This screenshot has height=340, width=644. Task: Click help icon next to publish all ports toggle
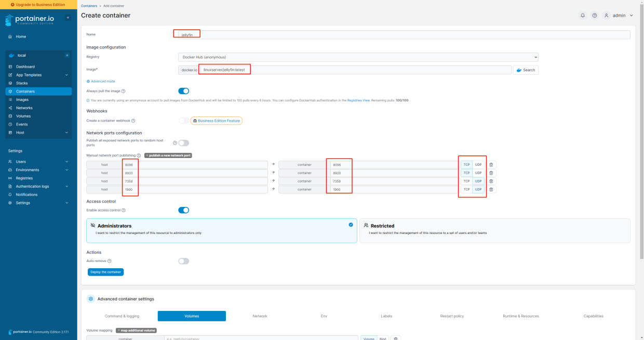pyautogui.click(x=175, y=142)
